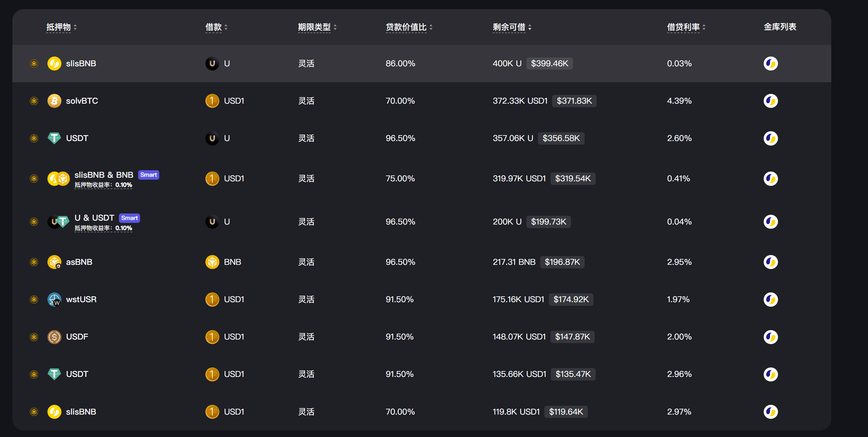Click the $399.46K amount badge
The height and width of the screenshot is (437, 868).
pyautogui.click(x=549, y=63)
